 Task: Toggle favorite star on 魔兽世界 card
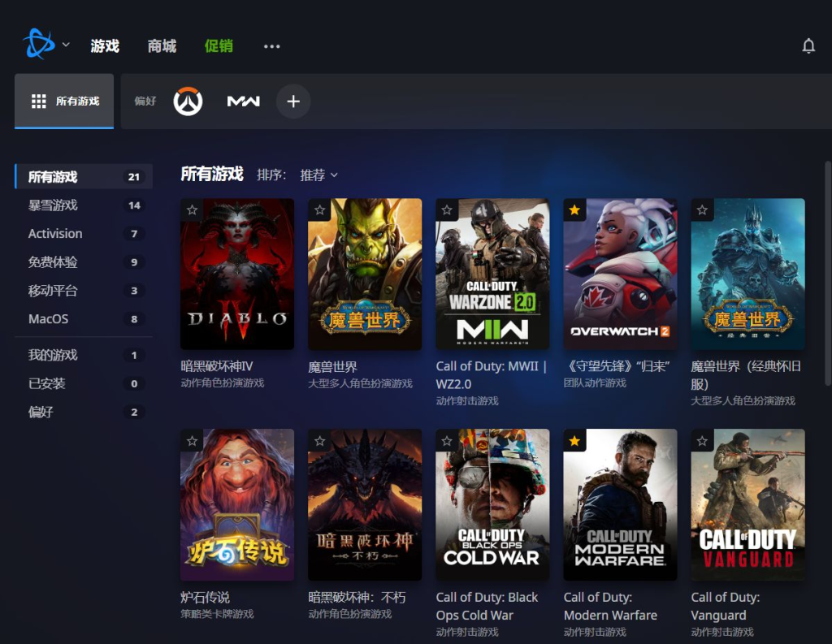point(319,210)
